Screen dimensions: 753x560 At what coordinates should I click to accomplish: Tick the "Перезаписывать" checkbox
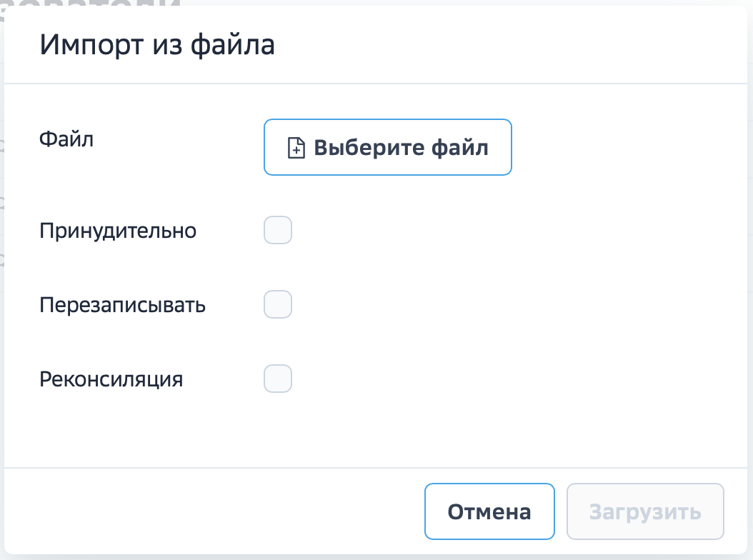coord(278,304)
